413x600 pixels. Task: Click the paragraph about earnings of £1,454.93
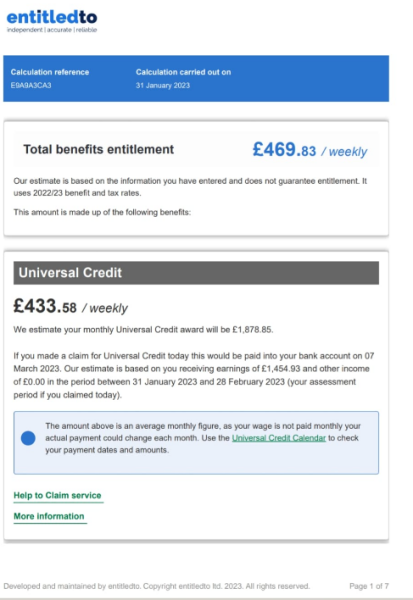coord(194,375)
